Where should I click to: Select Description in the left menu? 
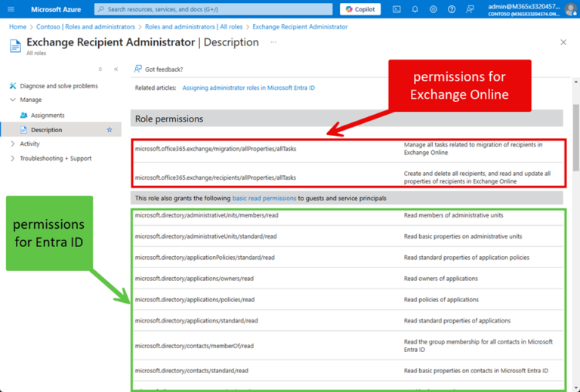[46, 130]
